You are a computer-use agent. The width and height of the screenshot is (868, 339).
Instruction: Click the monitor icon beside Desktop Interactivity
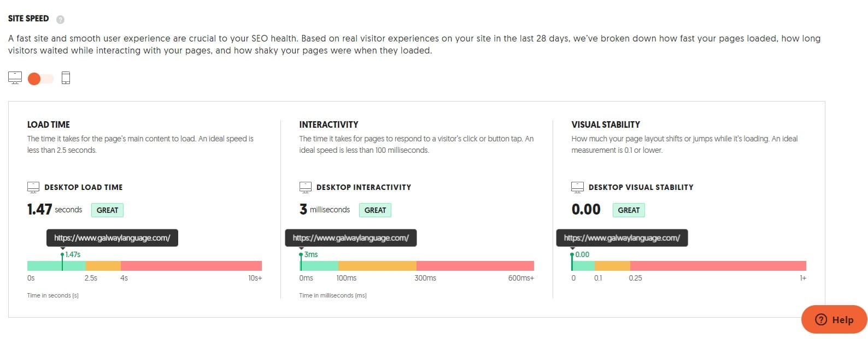tap(306, 187)
